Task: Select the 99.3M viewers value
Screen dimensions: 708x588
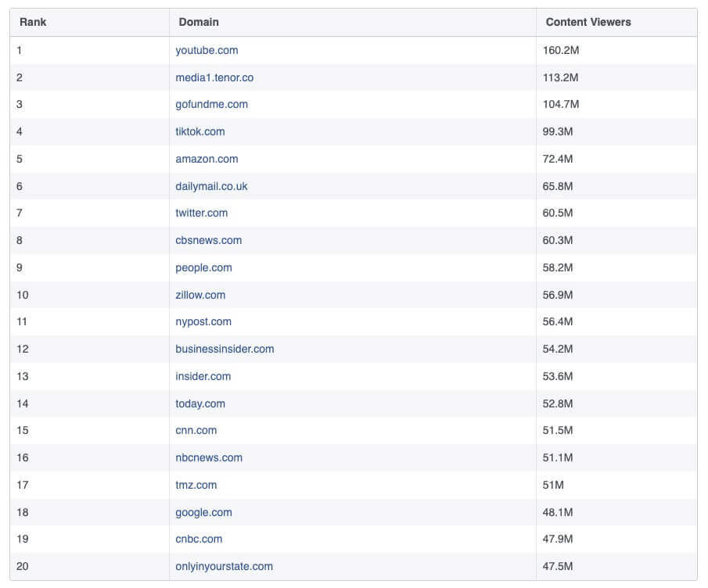Action: 558,132
